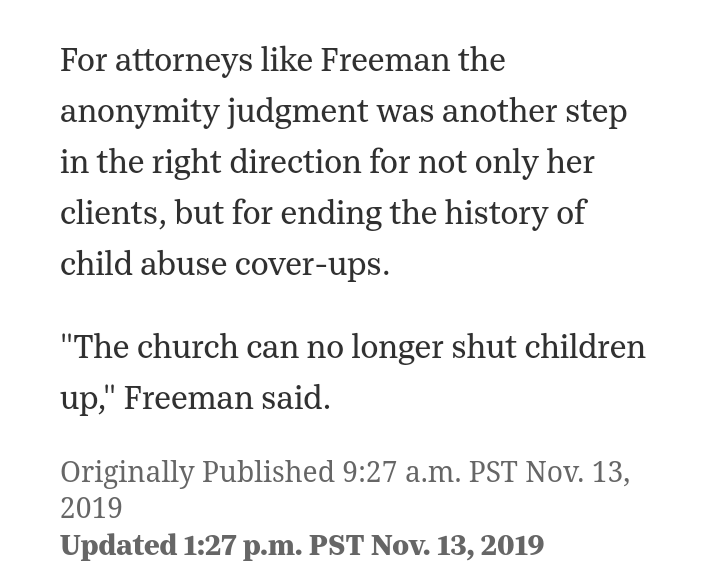
Task: Click the "9:27 a.m." publish time
Action: [402, 473]
